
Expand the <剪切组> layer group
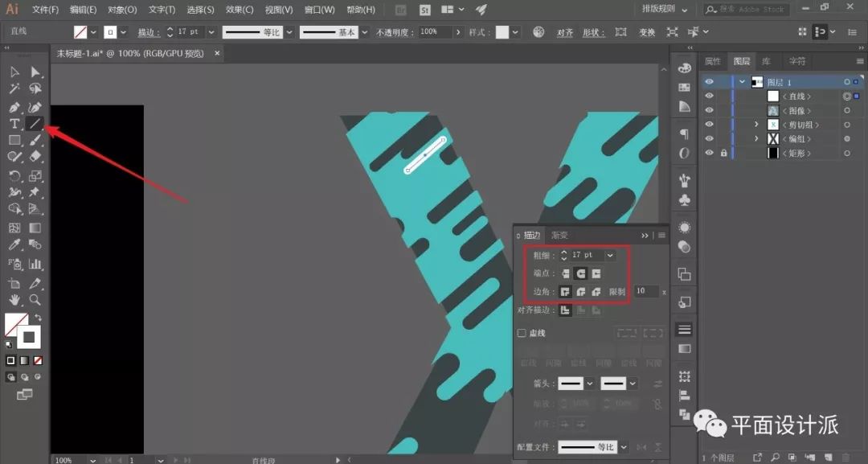click(x=756, y=125)
